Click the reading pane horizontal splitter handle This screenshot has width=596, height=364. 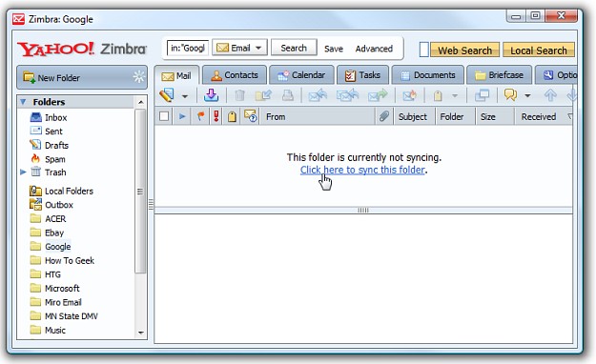(363, 211)
